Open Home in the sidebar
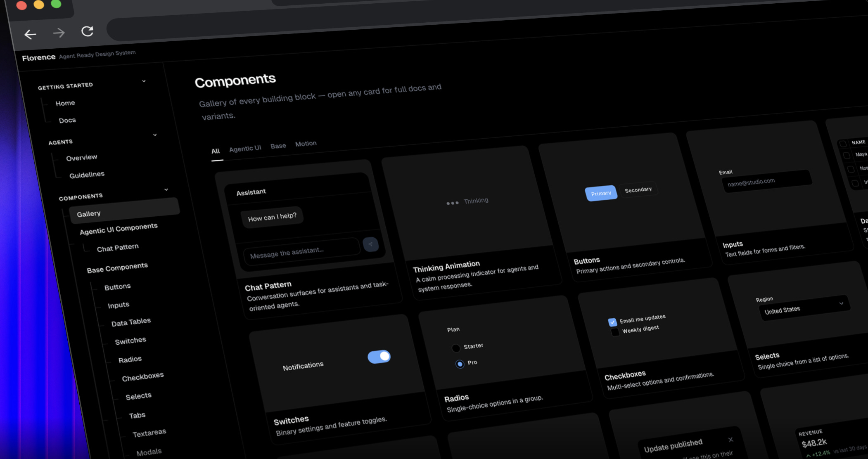 [x=65, y=103]
